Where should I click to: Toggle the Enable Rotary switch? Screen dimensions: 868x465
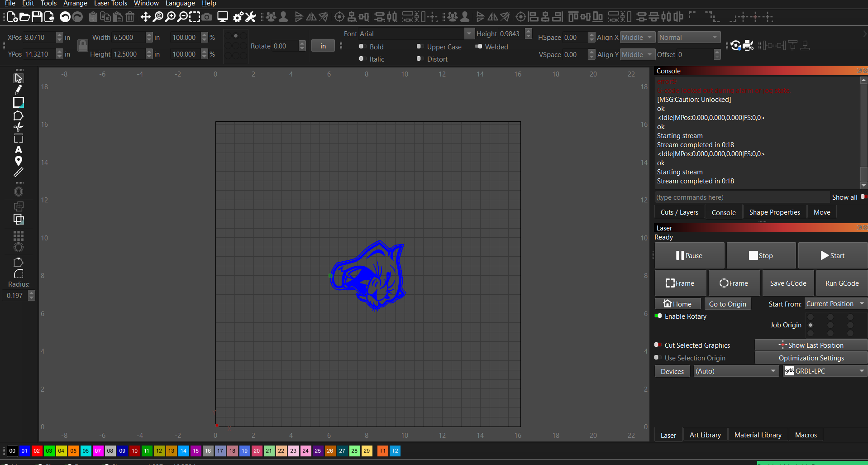pyautogui.click(x=658, y=316)
